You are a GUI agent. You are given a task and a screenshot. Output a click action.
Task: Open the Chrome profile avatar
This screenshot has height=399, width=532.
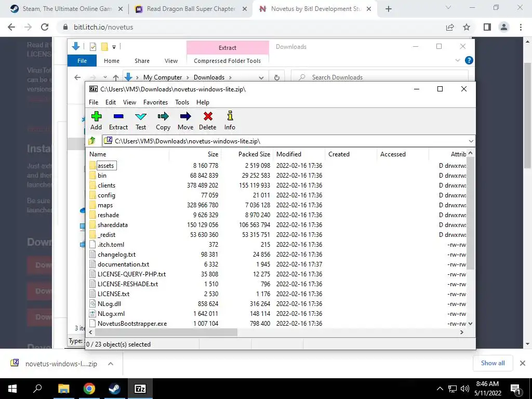coord(504,27)
